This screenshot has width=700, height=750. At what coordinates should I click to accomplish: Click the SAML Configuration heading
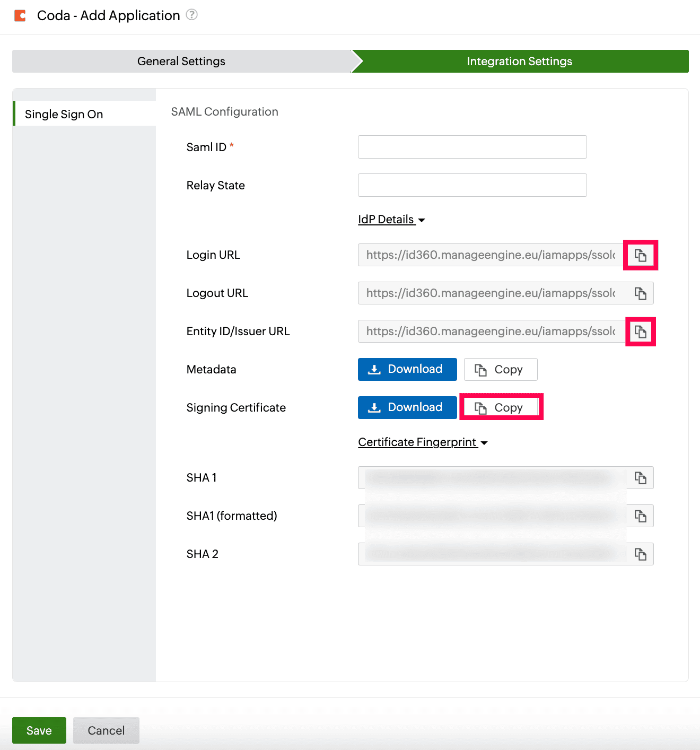pos(224,112)
